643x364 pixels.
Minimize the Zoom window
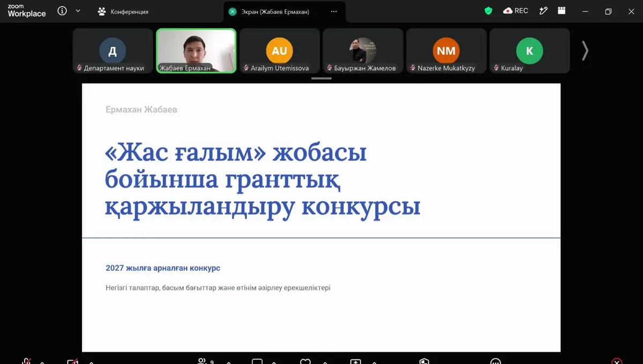point(585,11)
